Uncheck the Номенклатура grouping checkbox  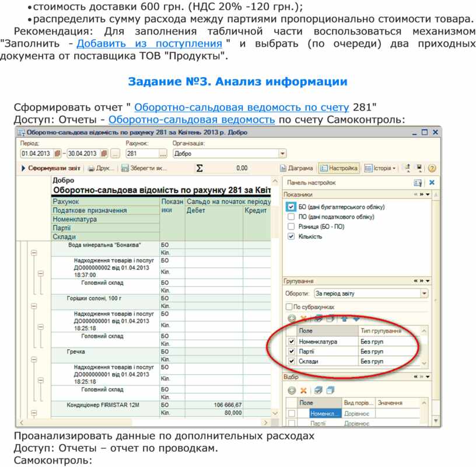(x=292, y=341)
